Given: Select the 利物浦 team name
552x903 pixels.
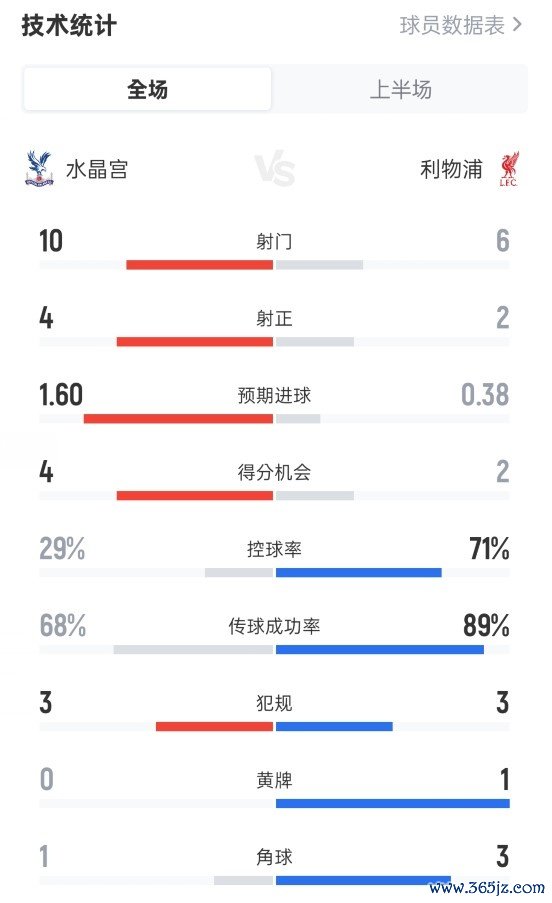Looking at the screenshot, I should point(451,169).
